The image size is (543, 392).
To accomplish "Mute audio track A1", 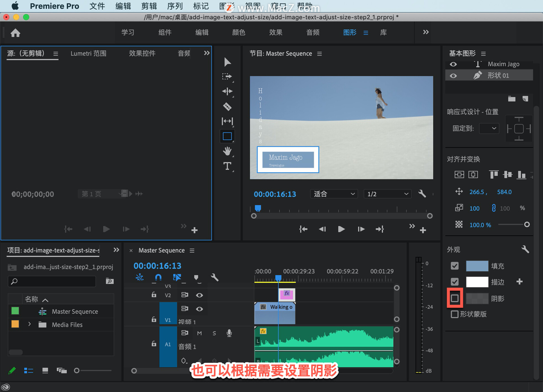I will [199, 333].
